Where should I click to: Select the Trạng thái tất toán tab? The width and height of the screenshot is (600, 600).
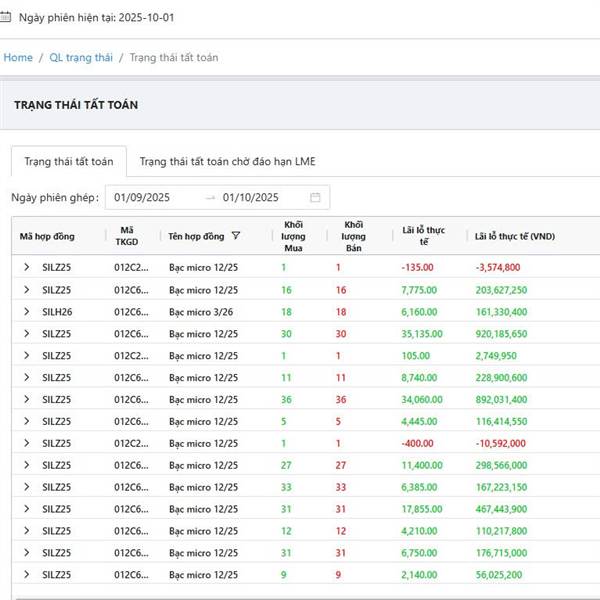pyautogui.click(x=69, y=161)
